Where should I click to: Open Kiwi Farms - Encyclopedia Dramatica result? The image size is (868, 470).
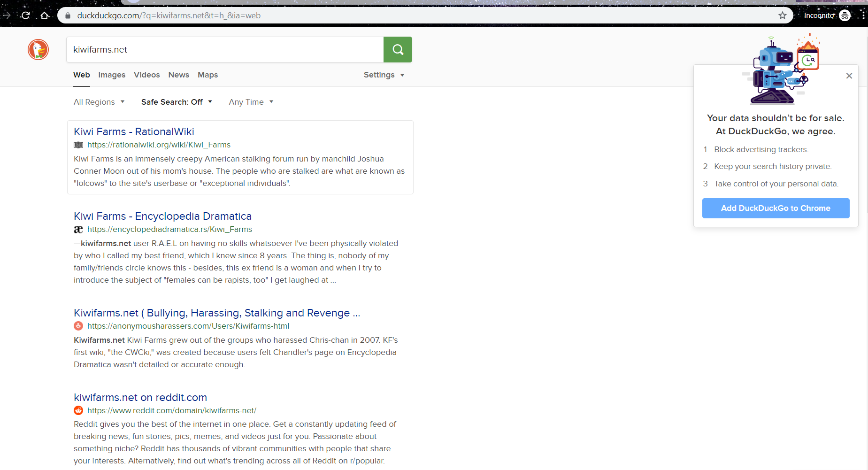(162, 216)
